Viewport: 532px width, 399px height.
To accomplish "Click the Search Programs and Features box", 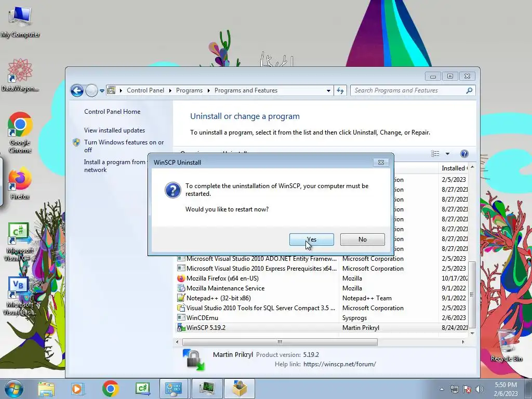I will (407, 90).
